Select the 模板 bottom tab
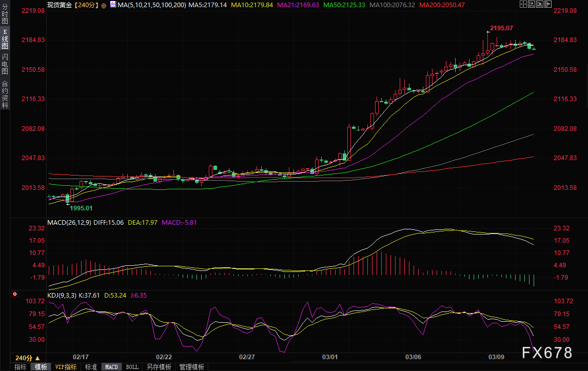Screen dimensions: 588x371 point(41,367)
